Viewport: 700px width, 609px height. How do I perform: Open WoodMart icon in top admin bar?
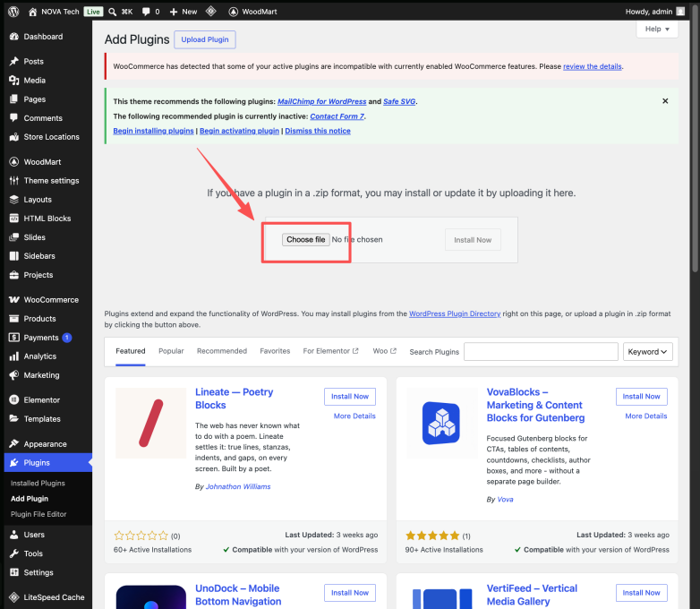233,12
